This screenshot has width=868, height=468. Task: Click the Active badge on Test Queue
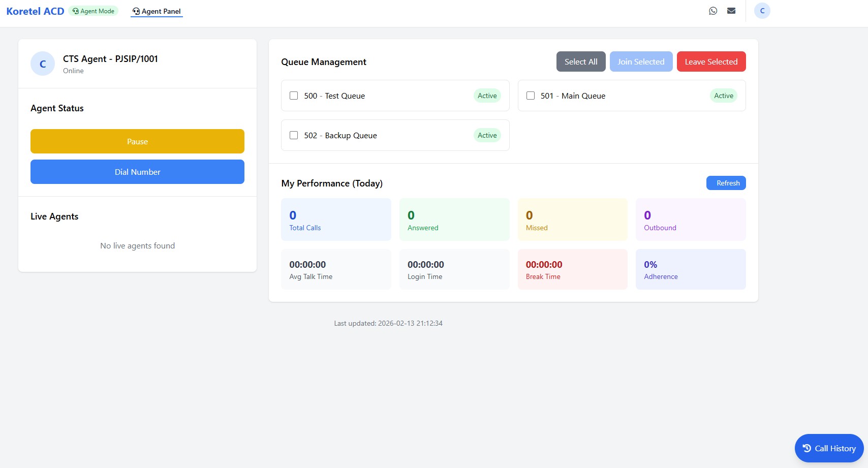coord(487,96)
